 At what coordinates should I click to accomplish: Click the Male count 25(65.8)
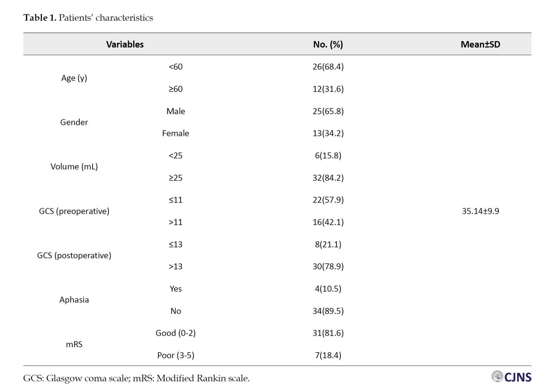(x=328, y=111)
